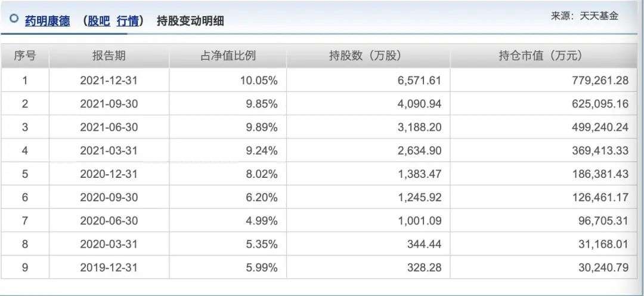Click the circle bullet icon beside 药明康德

tap(14, 18)
